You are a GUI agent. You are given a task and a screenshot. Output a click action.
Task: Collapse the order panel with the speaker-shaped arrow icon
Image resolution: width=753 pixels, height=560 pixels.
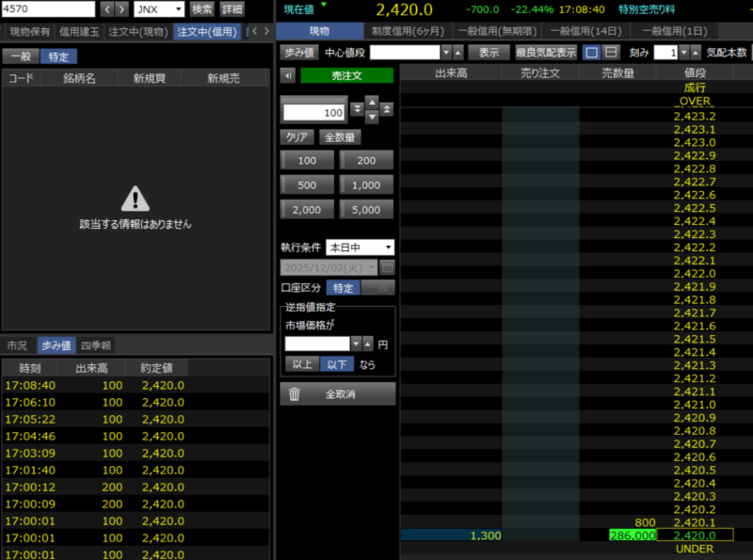click(288, 74)
